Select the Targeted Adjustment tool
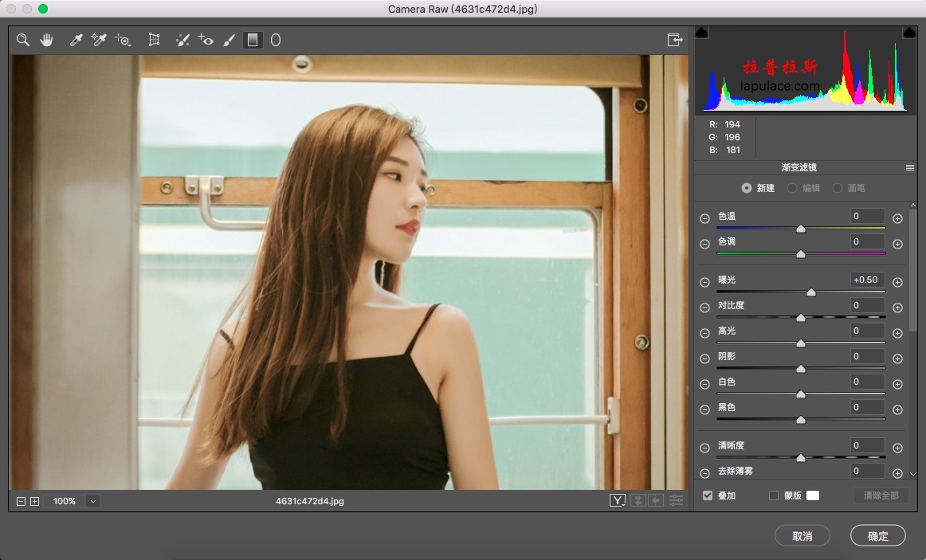Viewport: 926px width, 560px height. 123,40
